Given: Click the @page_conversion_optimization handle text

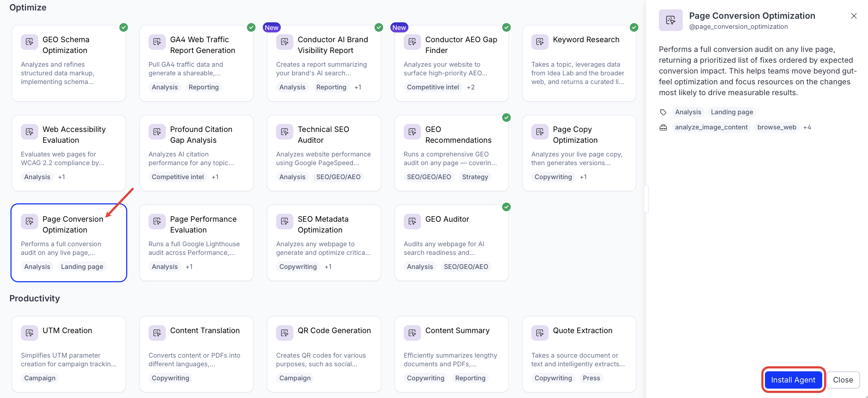Looking at the screenshot, I should (x=738, y=27).
